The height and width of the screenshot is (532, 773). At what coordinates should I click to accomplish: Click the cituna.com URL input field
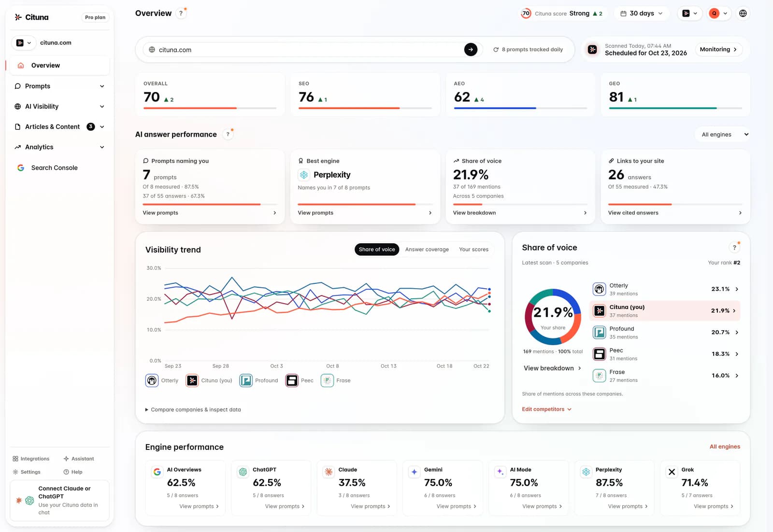309,49
